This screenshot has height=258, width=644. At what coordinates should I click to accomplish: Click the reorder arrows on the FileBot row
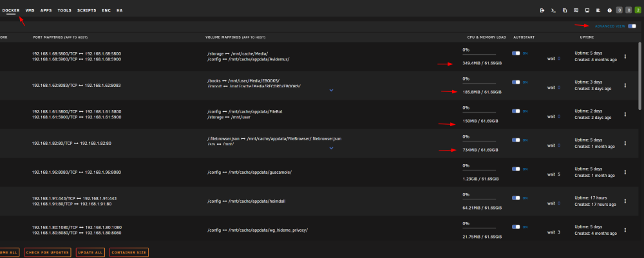[625, 114]
